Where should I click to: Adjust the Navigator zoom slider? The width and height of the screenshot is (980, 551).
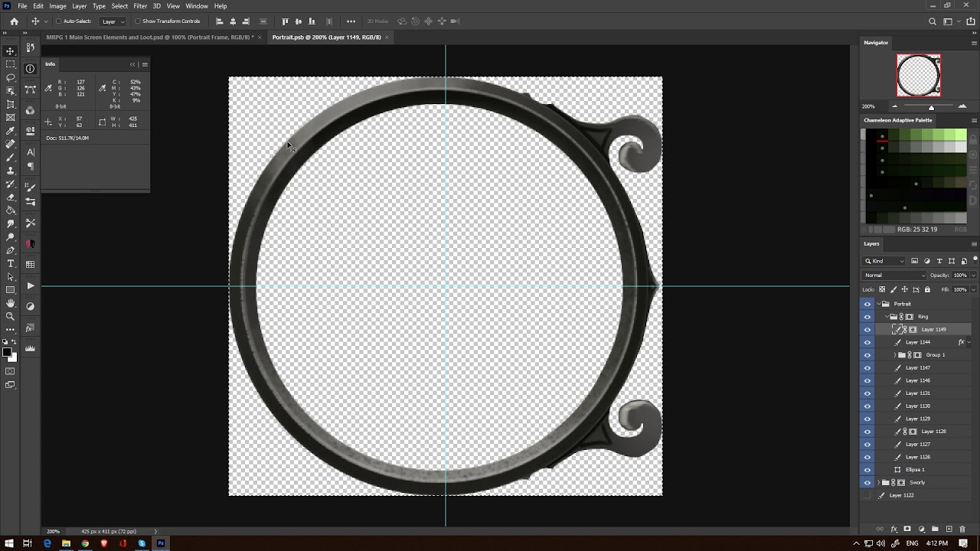click(931, 106)
